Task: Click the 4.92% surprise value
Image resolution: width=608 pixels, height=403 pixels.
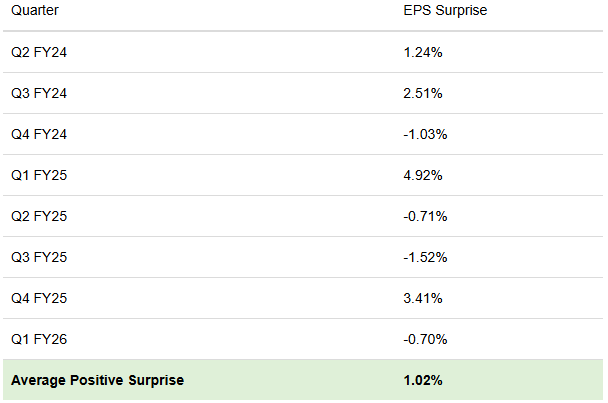Action: pyautogui.click(x=422, y=175)
